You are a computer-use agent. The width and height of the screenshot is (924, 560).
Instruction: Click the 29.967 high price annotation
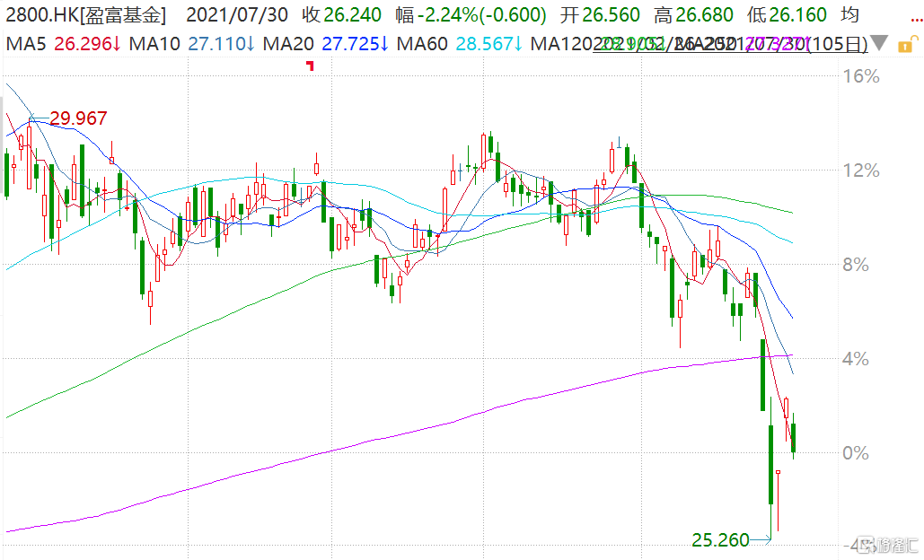[x=78, y=118]
